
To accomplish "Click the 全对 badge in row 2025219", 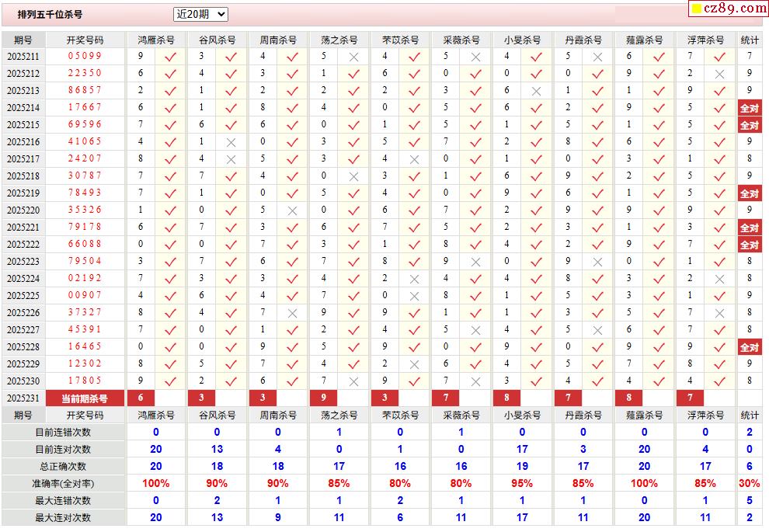I will pyautogui.click(x=750, y=193).
